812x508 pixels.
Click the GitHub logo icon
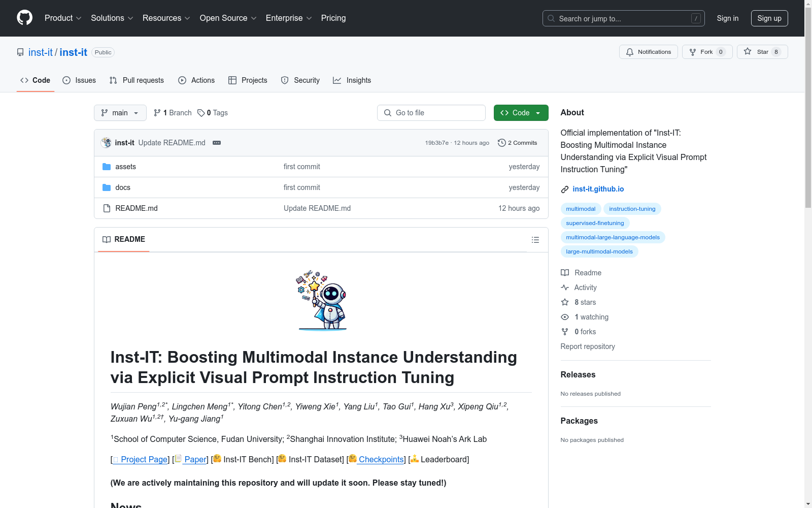[24, 18]
